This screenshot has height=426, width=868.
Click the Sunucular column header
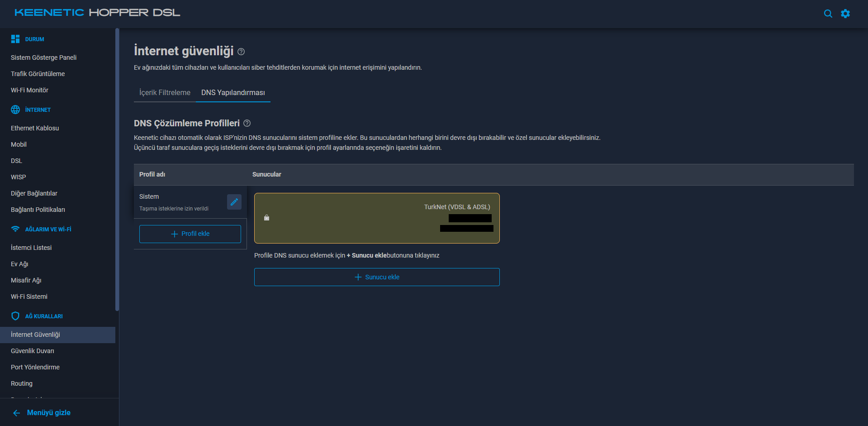tap(267, 174)
